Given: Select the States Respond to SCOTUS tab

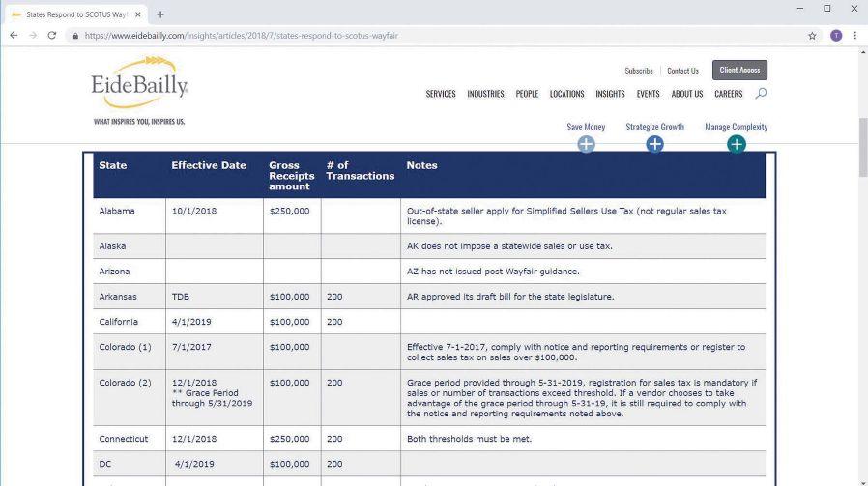Looking at the screenshot, I should 75,14.
